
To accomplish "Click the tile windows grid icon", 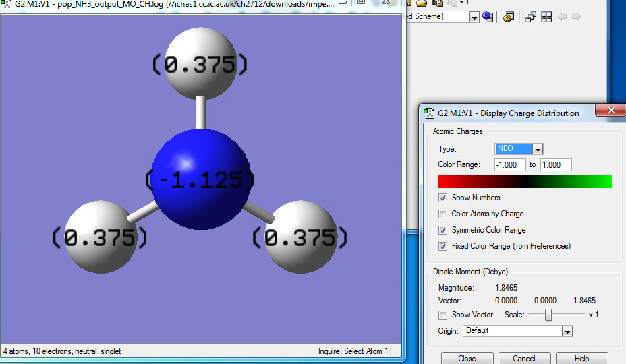I will point(546,17).
